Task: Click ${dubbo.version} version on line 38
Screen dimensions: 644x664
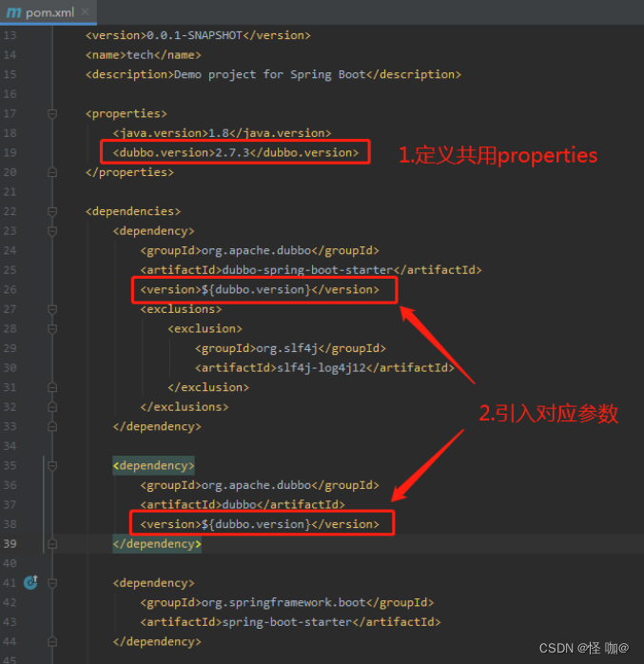Action: 260,524
